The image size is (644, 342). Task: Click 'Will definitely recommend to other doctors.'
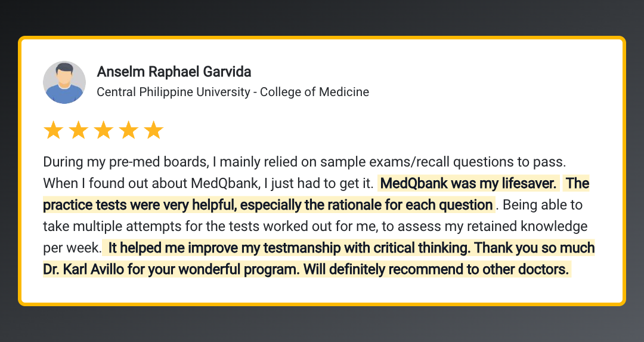click(x=436, y=269)
